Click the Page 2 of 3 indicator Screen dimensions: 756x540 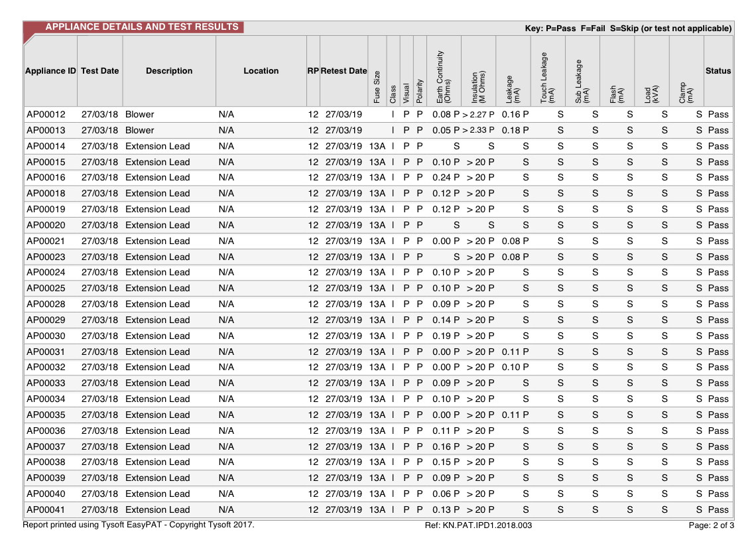tap(711, 526)
